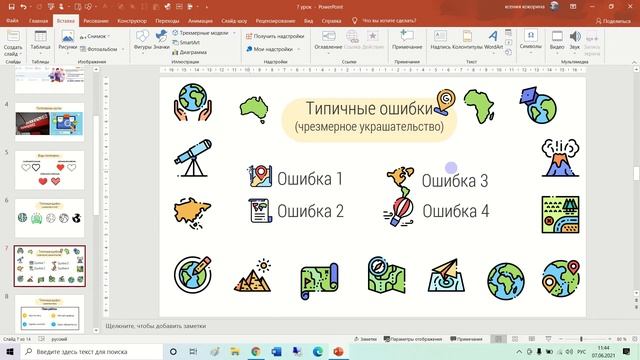Expand the Снимок screenshot dropdown

tap(109, 36)
